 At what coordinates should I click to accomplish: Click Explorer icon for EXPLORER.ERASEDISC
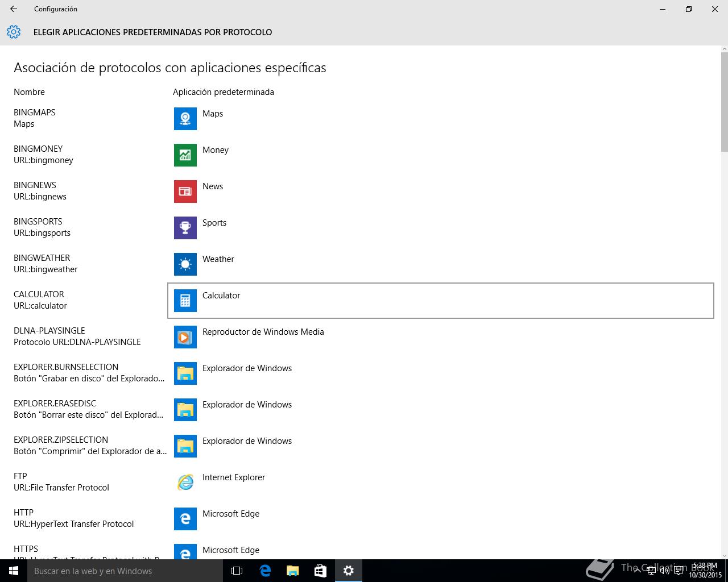pyautogui.click(x=185, y=410)
